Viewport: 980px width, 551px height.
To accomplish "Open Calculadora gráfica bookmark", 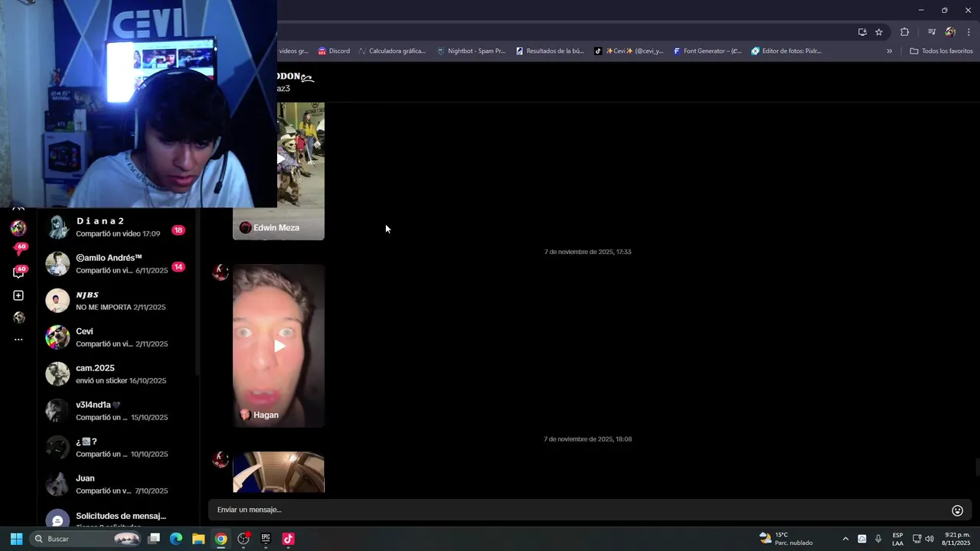I will [x=392, y=51].
